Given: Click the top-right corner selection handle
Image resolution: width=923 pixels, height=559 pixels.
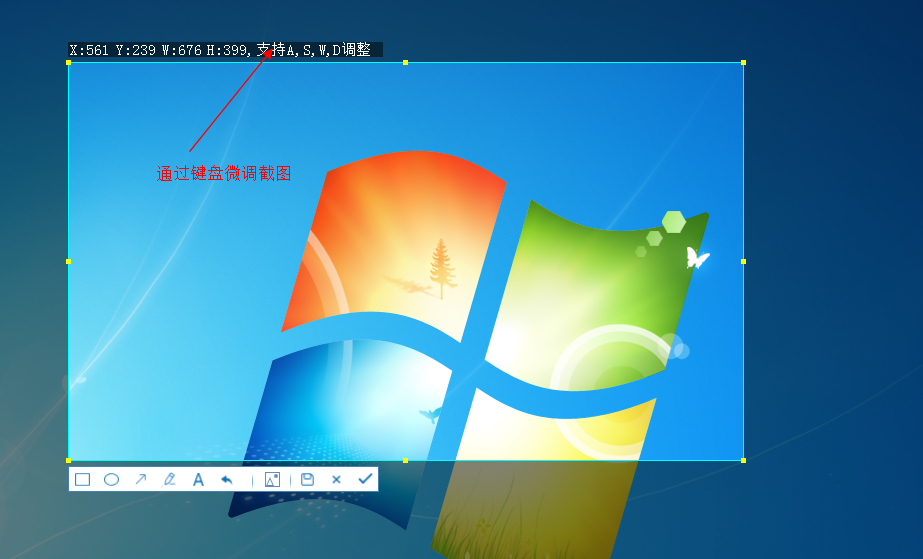Looking at the screenshot, I should 743,62.
